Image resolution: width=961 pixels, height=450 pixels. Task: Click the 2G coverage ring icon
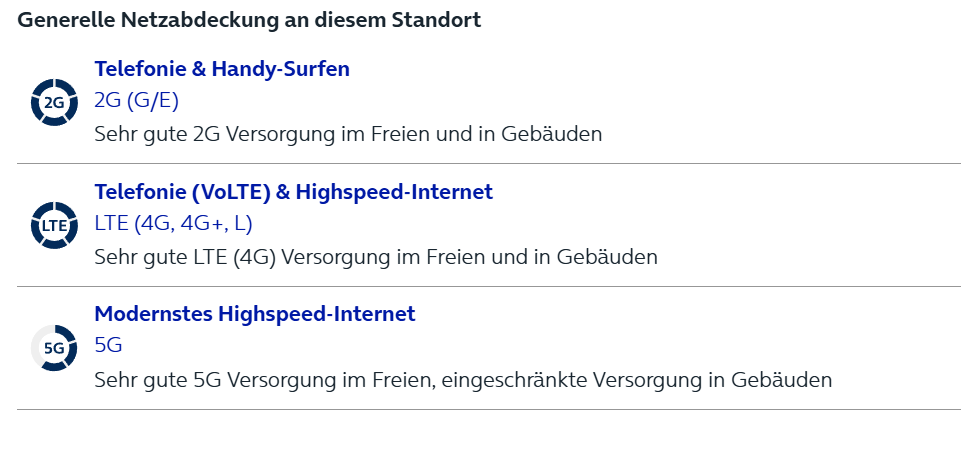54,102
